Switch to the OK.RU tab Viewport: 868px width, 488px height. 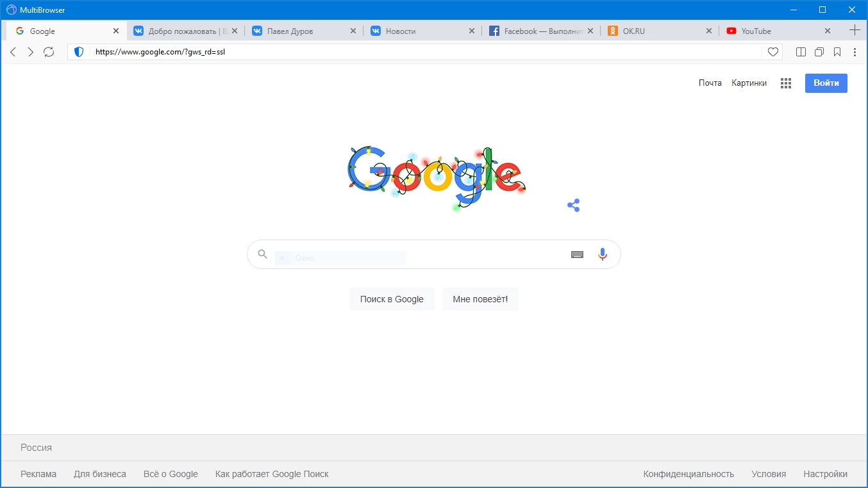point(660,31)
